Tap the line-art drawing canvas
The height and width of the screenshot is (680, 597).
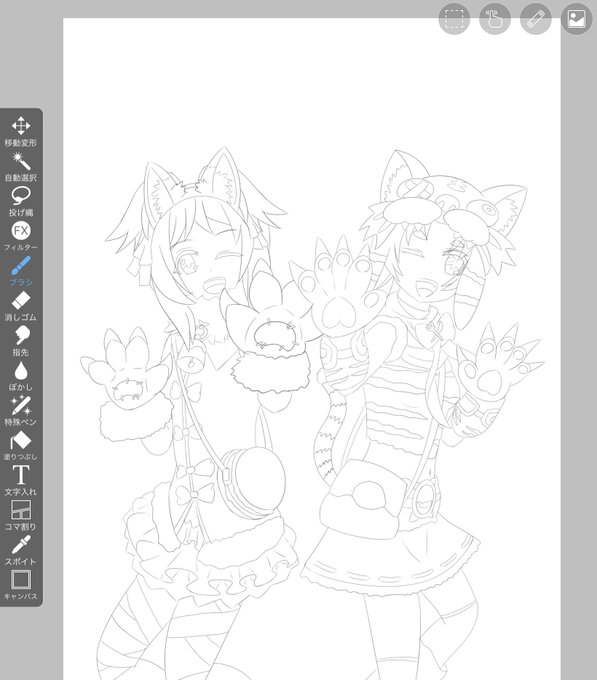312,349
